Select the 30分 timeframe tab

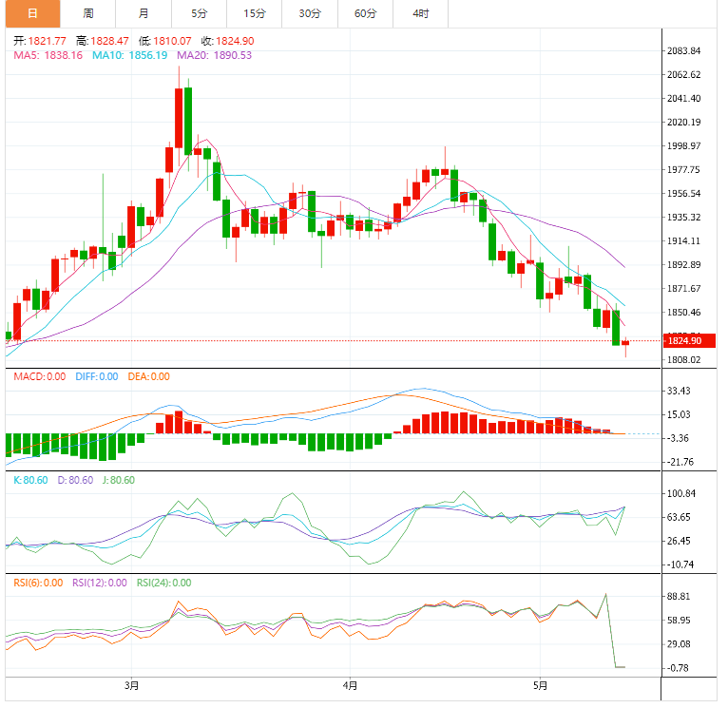tap(310, 13)
